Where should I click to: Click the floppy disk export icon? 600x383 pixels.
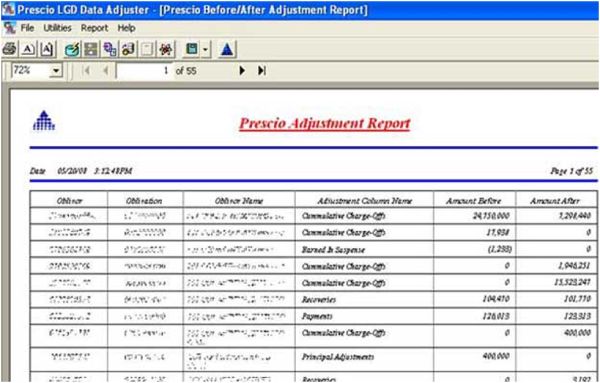[191, 49]
